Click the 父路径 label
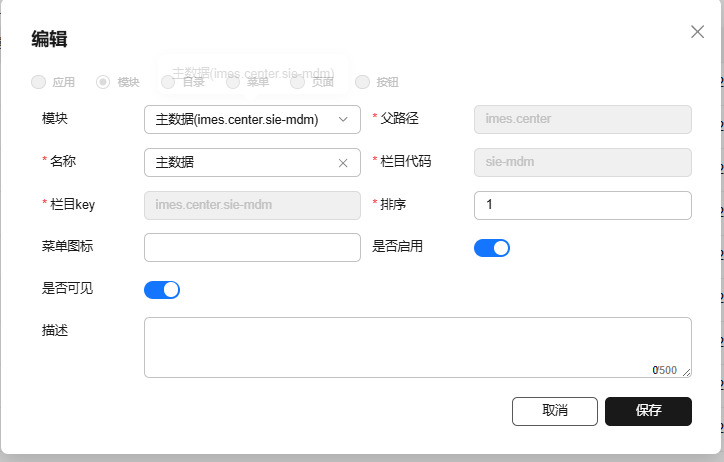 399,119
